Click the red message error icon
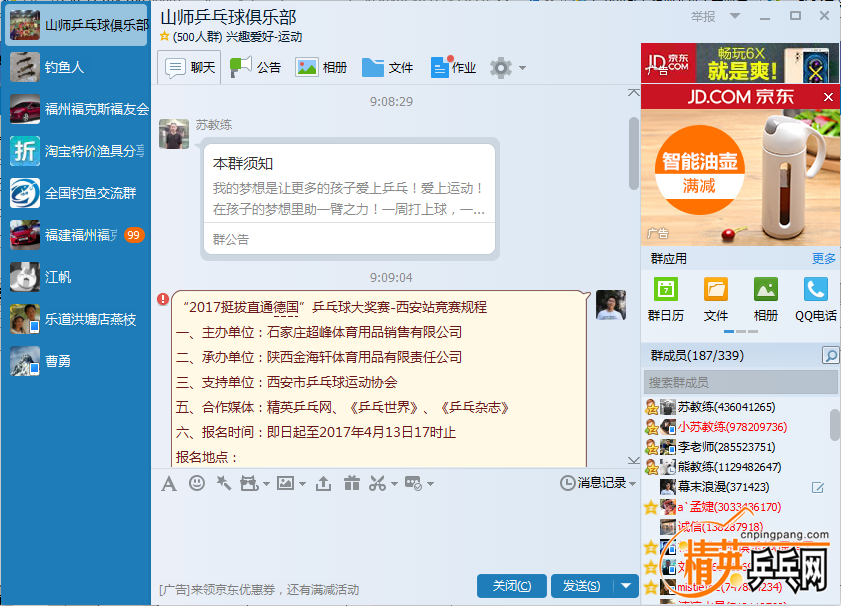Viewport: 841px width, 606px height. click(163, 299)
